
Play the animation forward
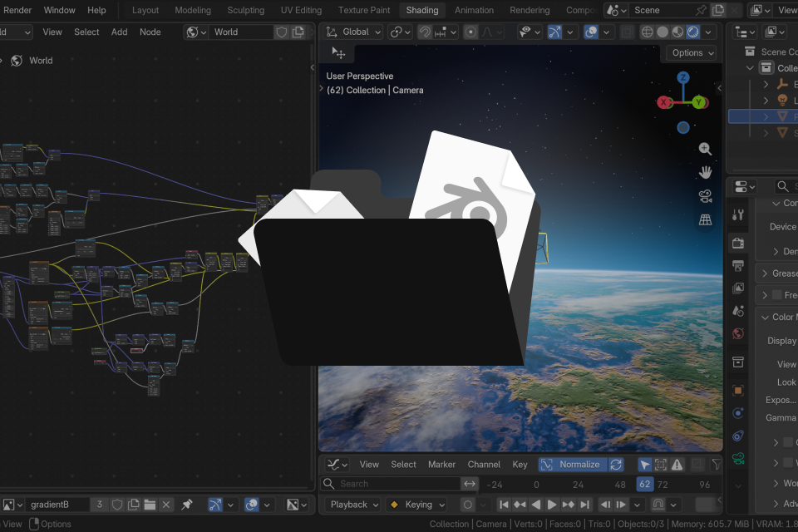tap(552, 505)
